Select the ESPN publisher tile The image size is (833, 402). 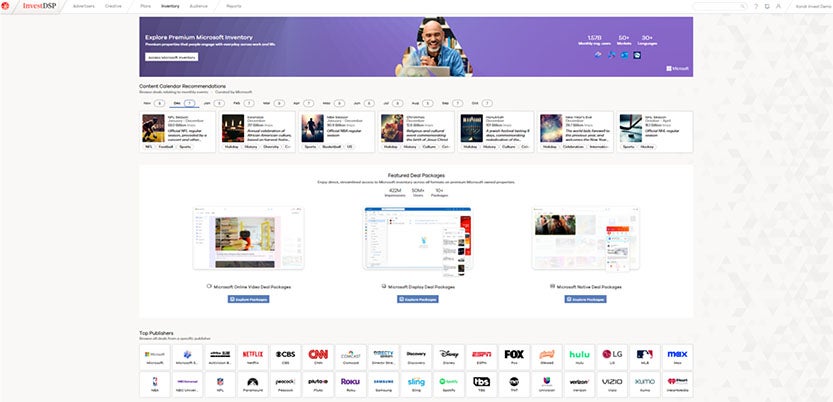click(481, 357)
